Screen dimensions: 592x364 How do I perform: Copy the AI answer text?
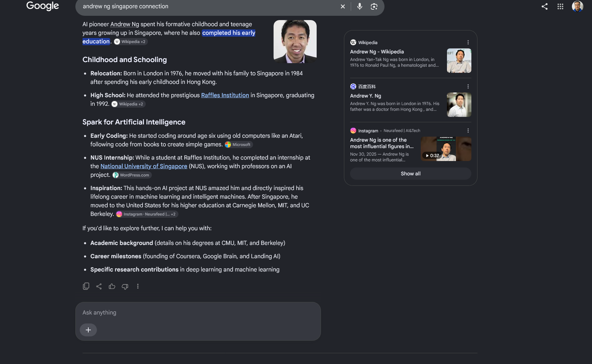pos(86,286)
